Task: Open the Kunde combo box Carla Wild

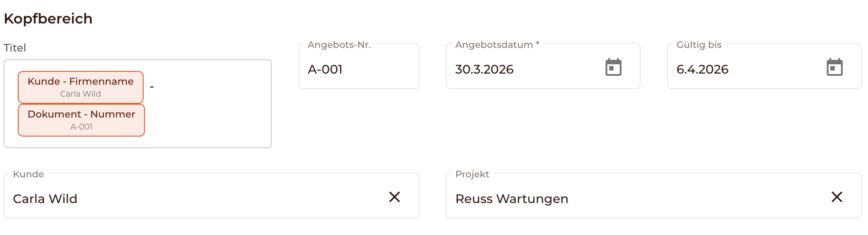Action: click(177, 199)
